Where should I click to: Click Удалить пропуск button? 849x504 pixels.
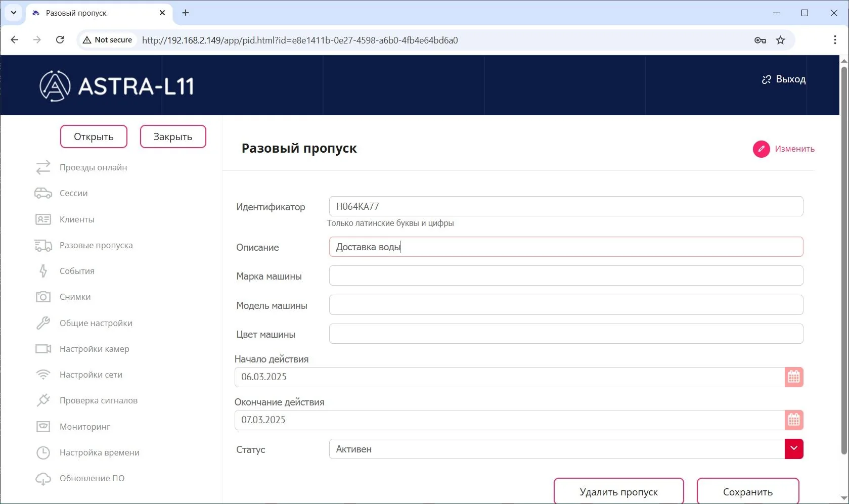[x=619, y=491]
